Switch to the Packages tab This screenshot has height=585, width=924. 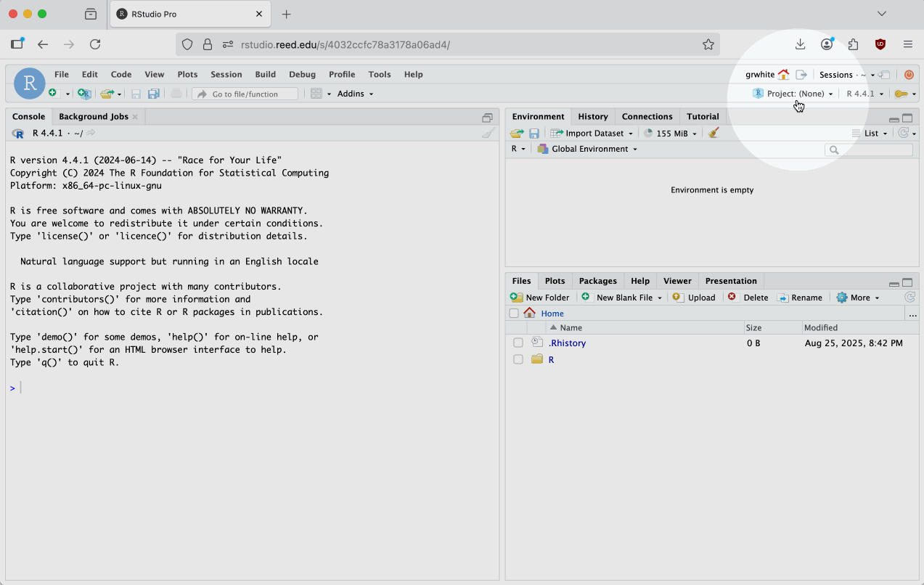(x=597, y=281)
